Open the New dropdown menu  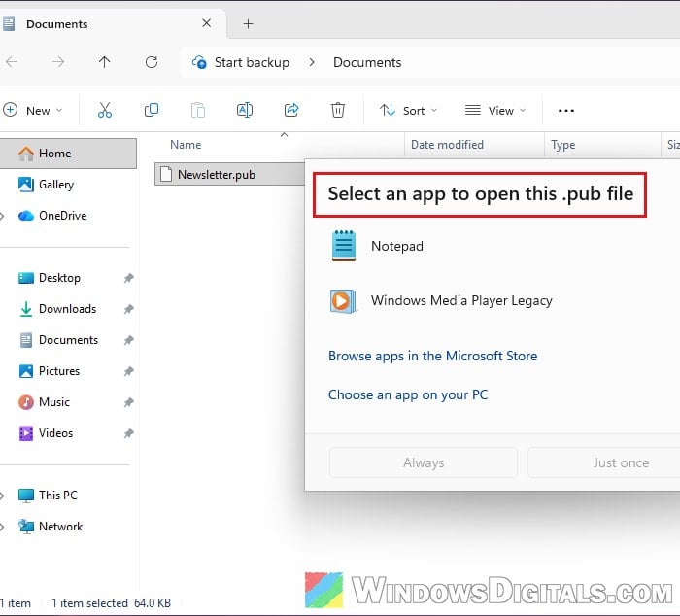pos(33,110)
